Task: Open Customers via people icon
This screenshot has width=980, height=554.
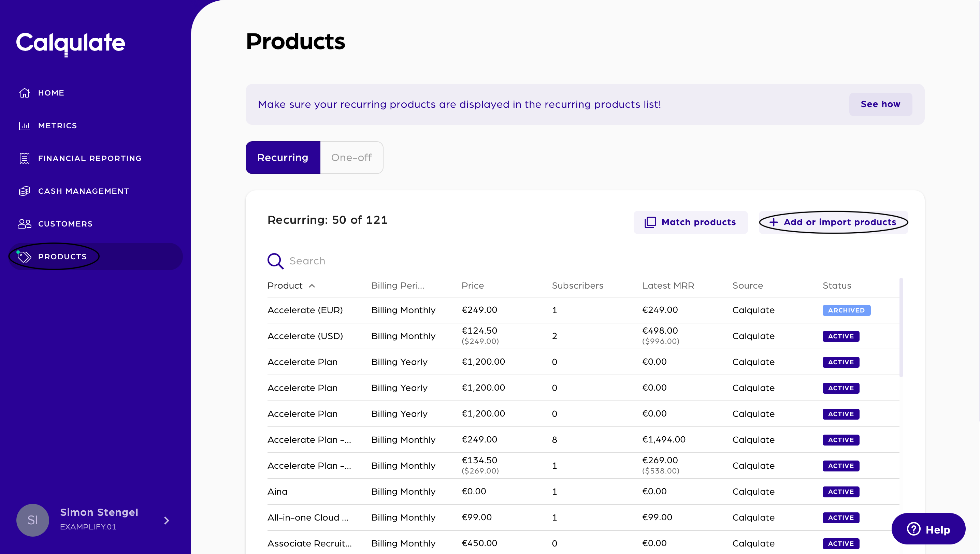Action: click(x=24, y=224)
